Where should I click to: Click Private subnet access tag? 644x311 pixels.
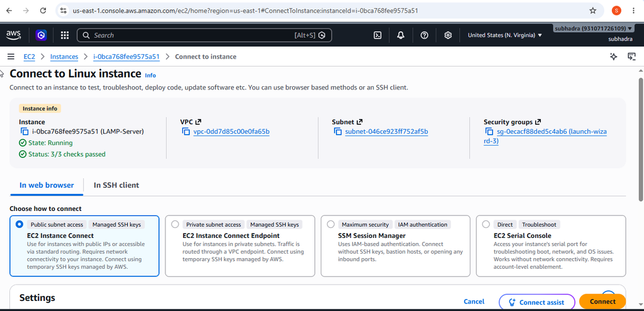click(x=214, y=225)
